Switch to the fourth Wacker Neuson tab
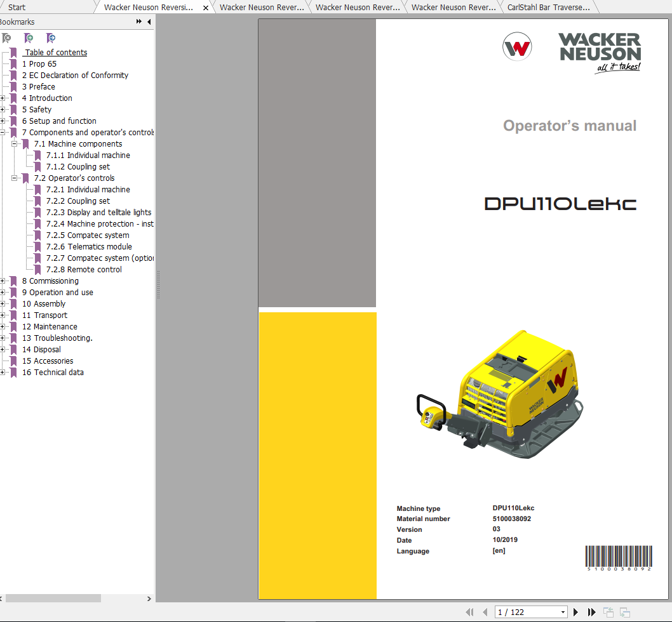 pos(454,7)
